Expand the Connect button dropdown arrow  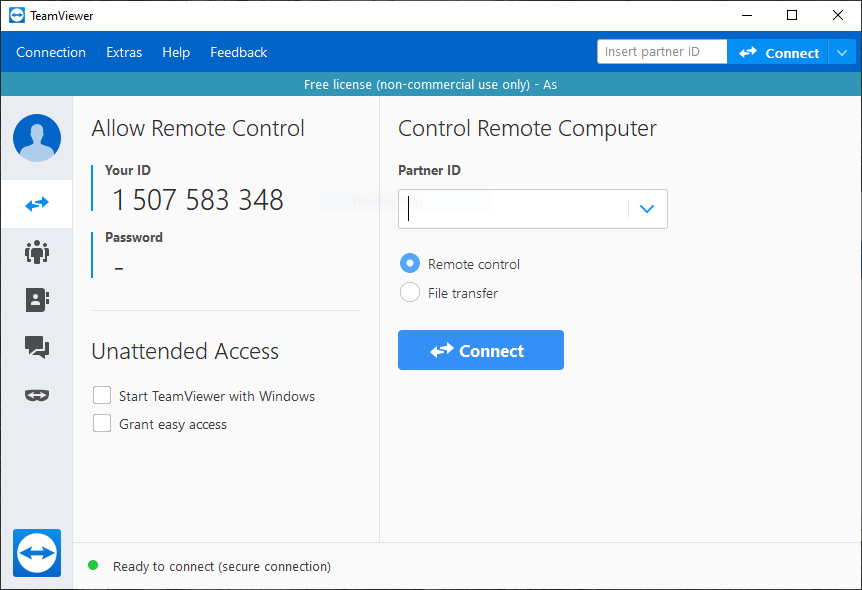842,52
